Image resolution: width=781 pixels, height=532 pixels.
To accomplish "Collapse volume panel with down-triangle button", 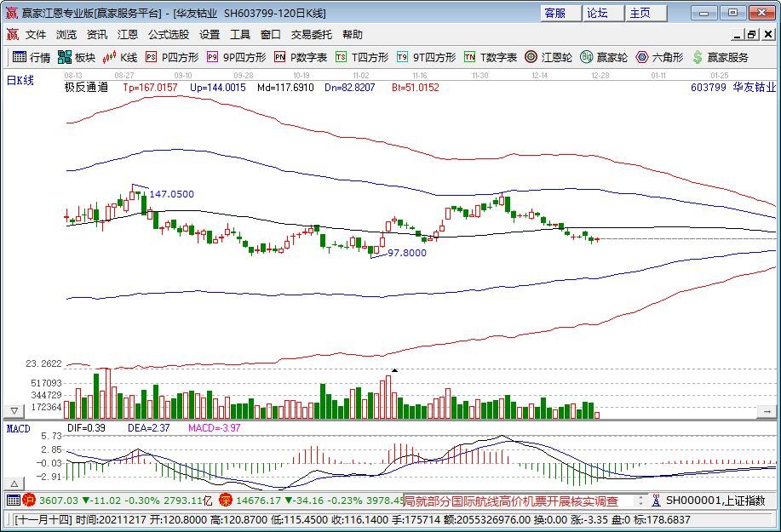I will point(14,411).
